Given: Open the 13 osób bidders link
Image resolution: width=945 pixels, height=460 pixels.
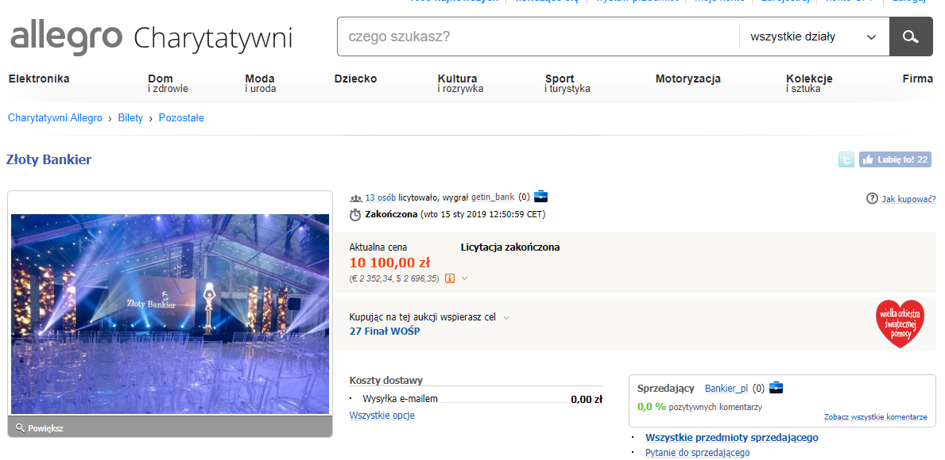Looking at the screenshot, I should (x=380, y=197).
